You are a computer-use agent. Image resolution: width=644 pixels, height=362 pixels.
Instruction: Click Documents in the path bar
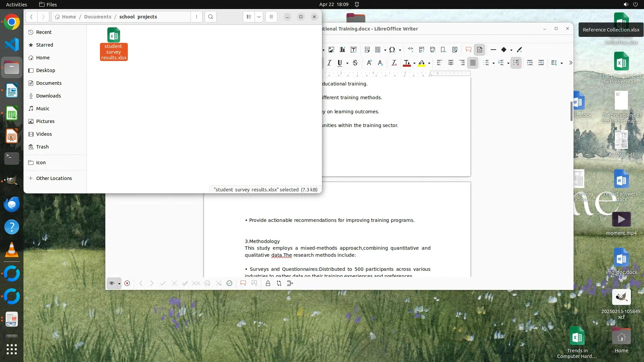[98, 17]
